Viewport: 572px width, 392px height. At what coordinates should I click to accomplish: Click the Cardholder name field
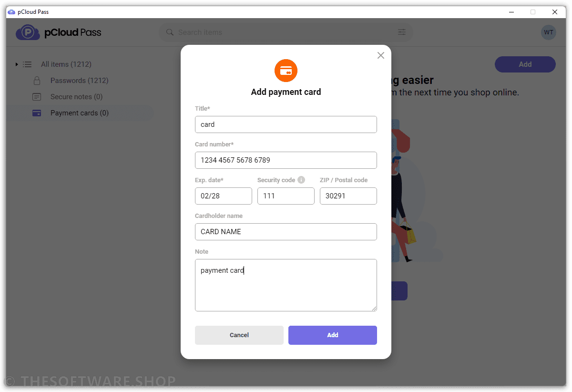286,232
